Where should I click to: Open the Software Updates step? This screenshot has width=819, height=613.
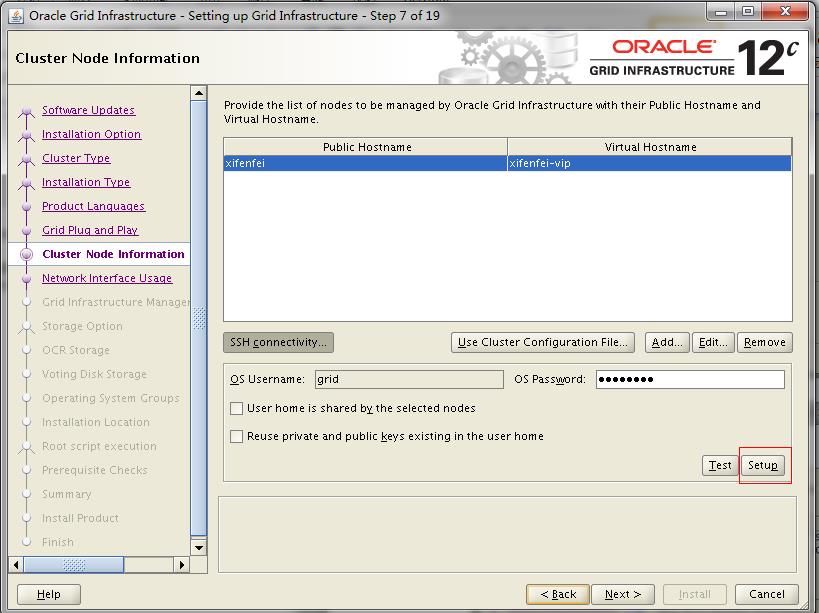88,110
